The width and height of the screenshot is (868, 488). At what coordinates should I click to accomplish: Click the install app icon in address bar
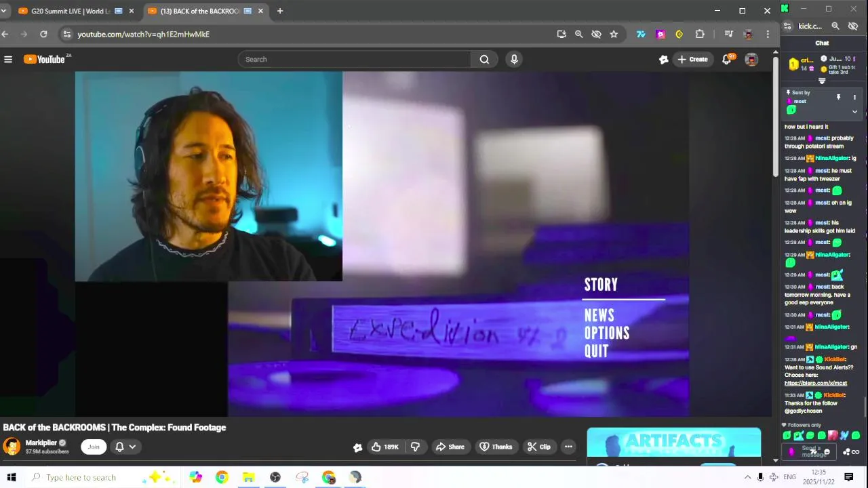[x=561, y=34]
